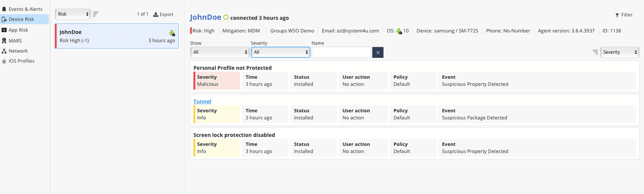Image resolution: width=644 pixels, height=194 pixels.
Task: Open the Severity sort-by dropdown
Action: coord(620,52)
